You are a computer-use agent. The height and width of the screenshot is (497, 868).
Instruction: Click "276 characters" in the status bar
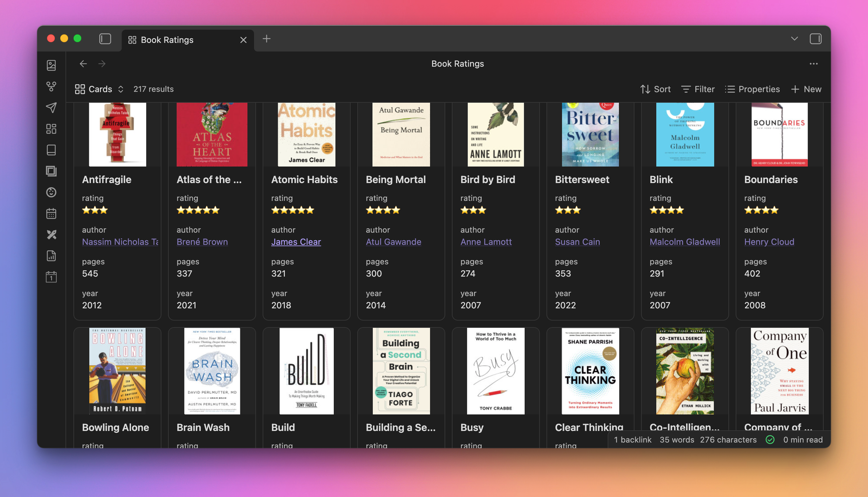728,440
